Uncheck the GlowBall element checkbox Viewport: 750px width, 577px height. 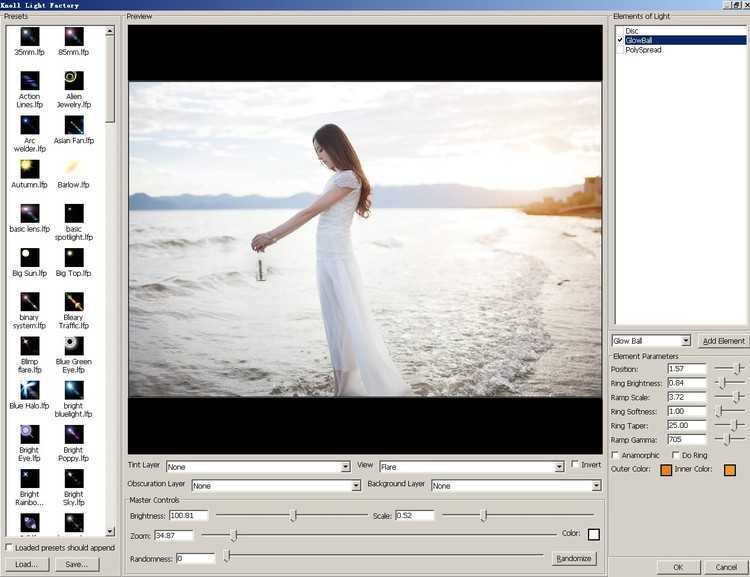pos(620,40)
